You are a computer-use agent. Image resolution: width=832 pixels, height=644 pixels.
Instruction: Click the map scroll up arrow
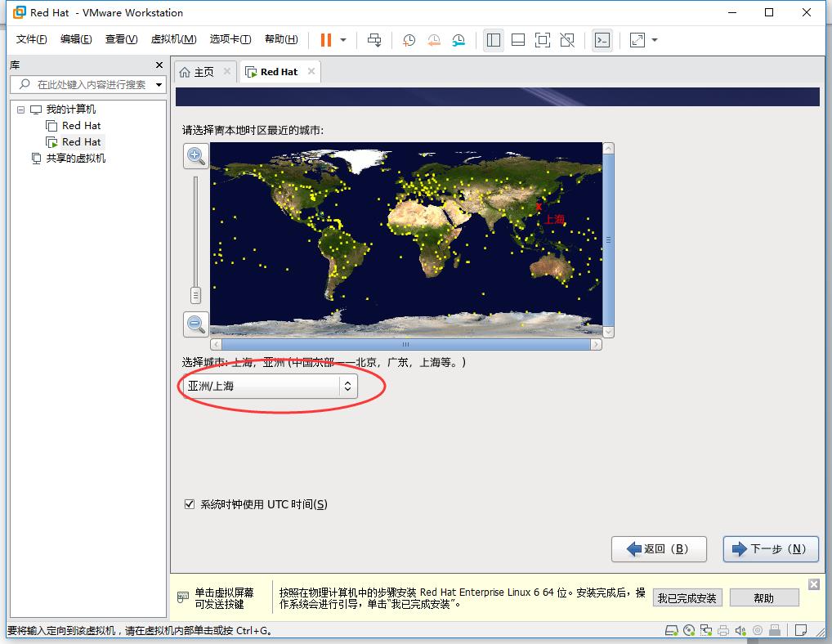(x=609, y=148)
